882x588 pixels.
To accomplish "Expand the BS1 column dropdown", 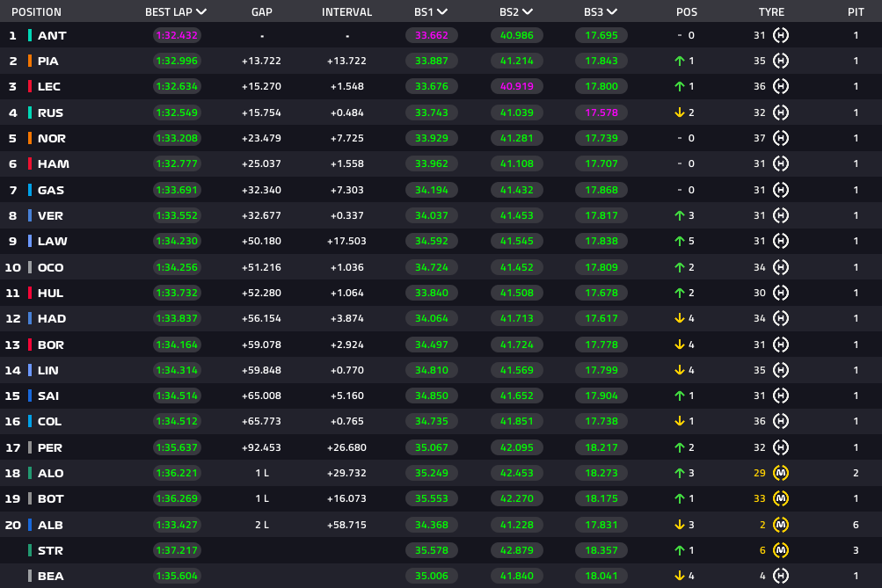I will (x=442, y=12).
